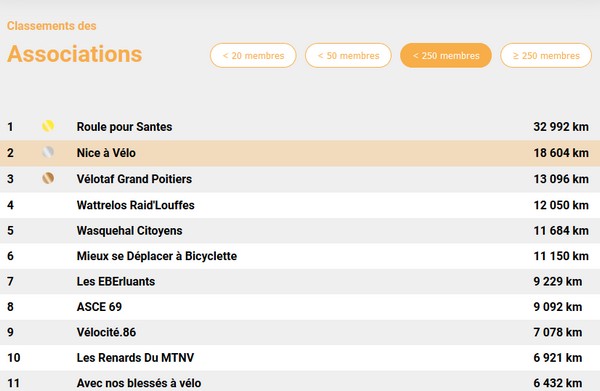Screen dimensions: 600x391
Task: Click the silver medal icon
Action: [48, 152]
